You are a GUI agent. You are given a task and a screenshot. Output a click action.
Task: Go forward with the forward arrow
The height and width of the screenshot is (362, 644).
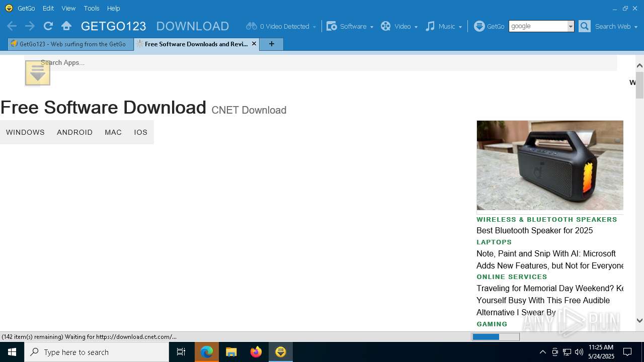tap(30, 26)
